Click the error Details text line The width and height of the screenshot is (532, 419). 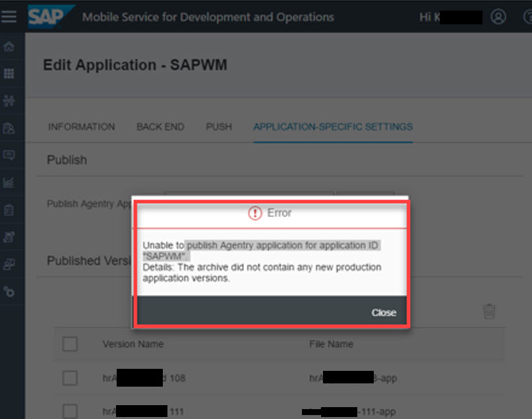click(x=262, y=273)
